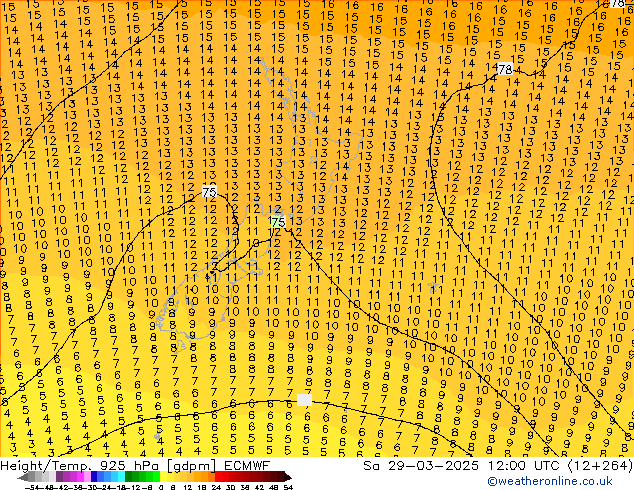Click the blank white box near the southern contour

click(304, 400)
